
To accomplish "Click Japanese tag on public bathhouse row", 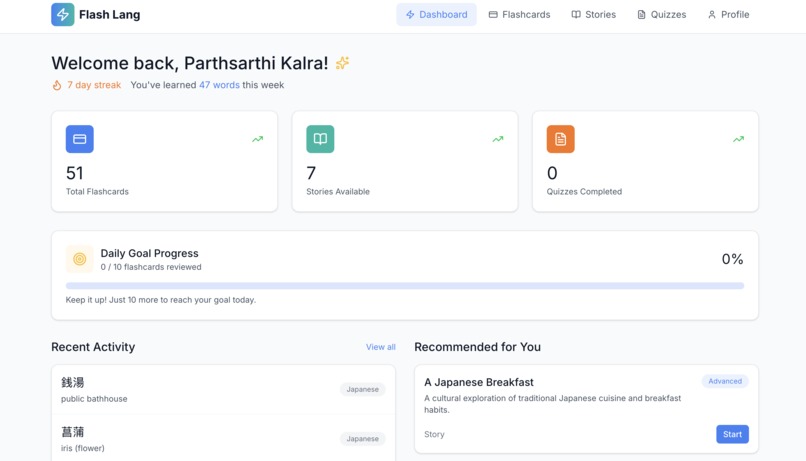I will (x=362, y=390).
